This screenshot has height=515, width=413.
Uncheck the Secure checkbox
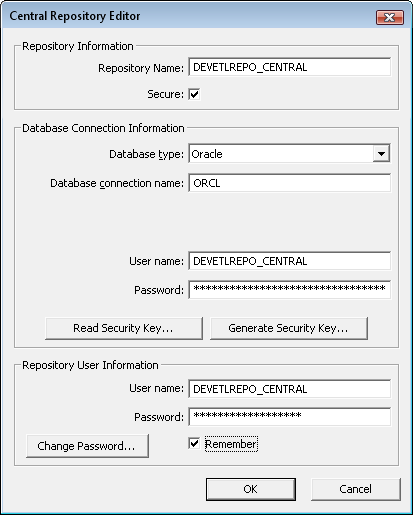click(194, 94)
